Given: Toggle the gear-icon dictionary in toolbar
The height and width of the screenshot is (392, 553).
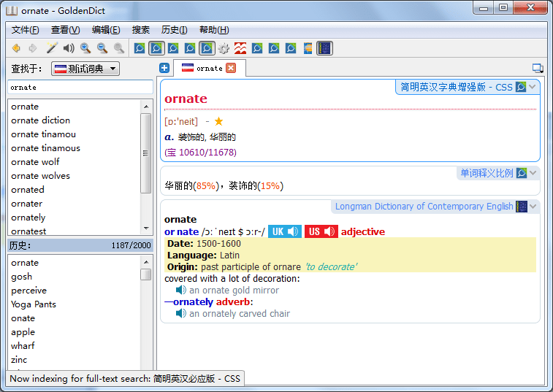Looking at the screenshot, I should [224, 48].
